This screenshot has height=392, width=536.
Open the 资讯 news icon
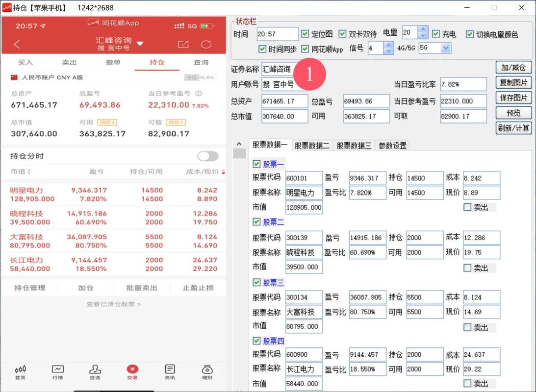(x=169, y=373)
